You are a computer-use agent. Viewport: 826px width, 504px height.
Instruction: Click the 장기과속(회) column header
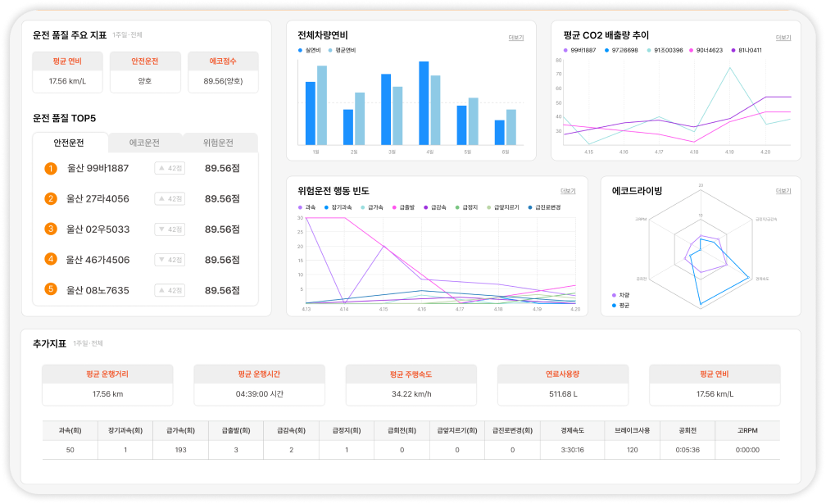pos(125,430)
